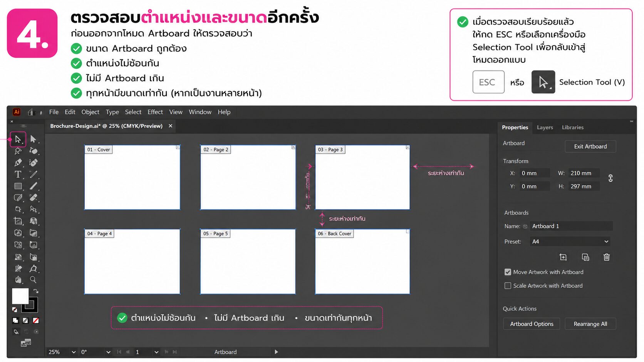
Task: Delete artboard with the trash icon
Action: [x=607, y=257]
